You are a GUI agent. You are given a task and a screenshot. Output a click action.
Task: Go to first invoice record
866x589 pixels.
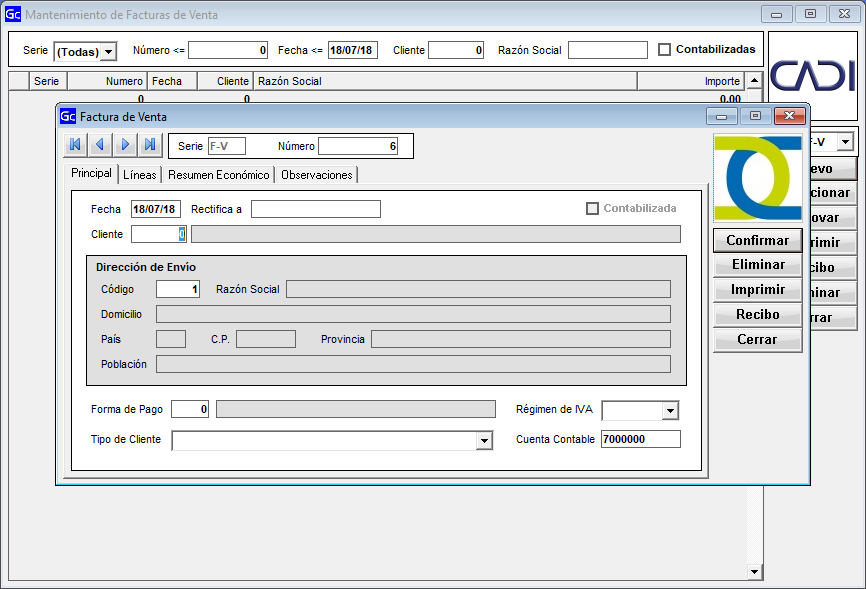click(75, 145)
